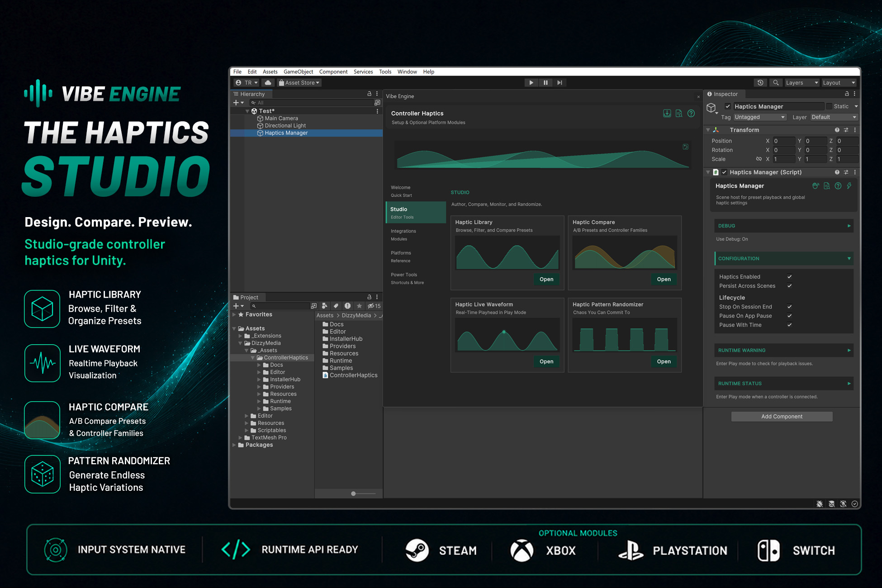
Task: Click the Inspector panel lock icon
Action: click(x=847, y=94)
